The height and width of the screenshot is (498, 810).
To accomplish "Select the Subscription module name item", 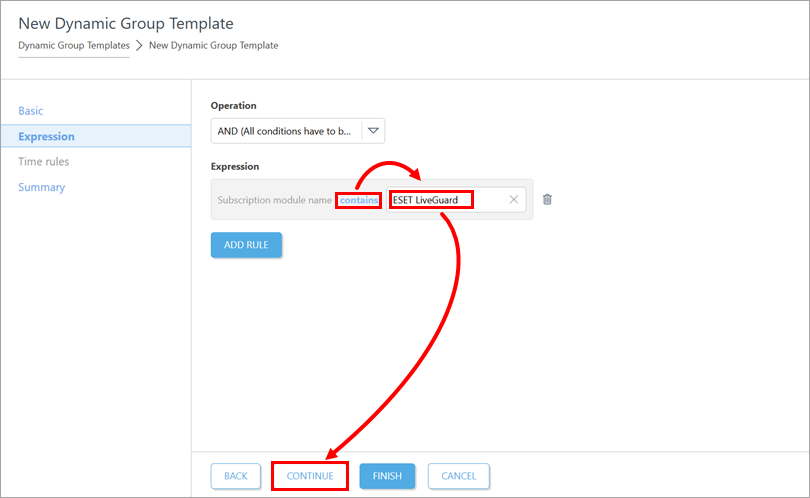I will click(274, 200).
